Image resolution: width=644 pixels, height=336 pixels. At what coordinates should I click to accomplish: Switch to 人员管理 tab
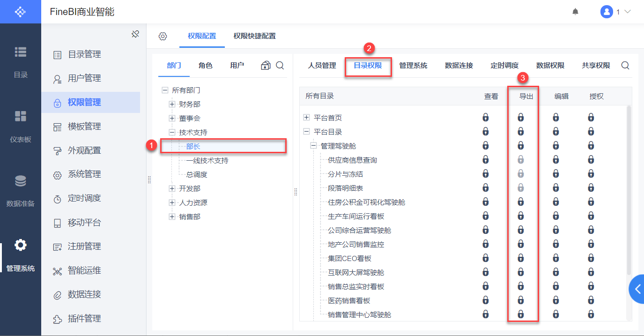coord(322,66)
